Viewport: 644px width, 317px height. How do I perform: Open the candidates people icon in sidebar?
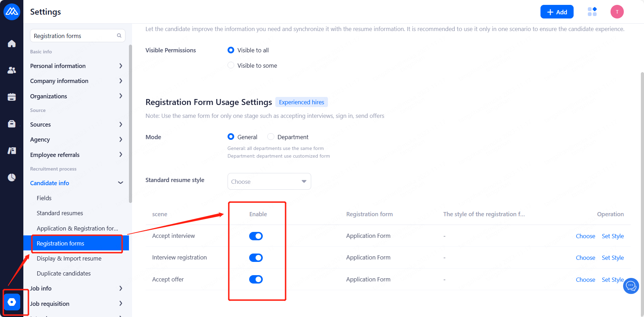coord(11,70)
